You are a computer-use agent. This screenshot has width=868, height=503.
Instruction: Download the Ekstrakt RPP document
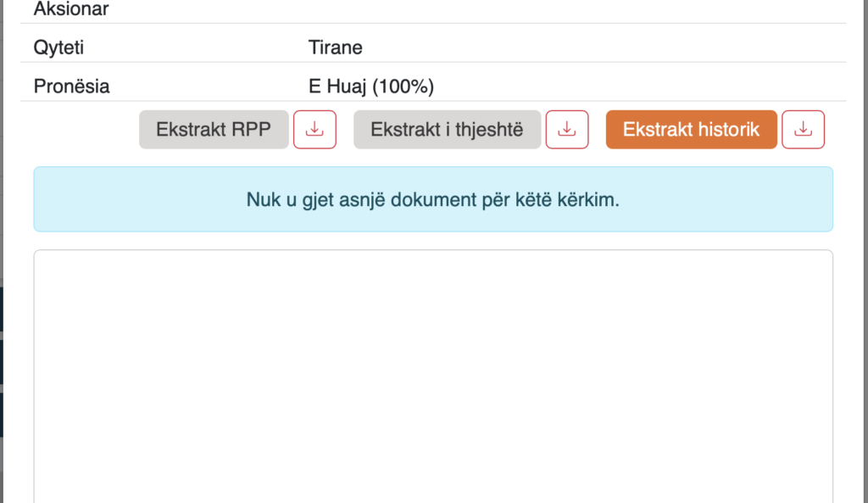tap(314, 130)
